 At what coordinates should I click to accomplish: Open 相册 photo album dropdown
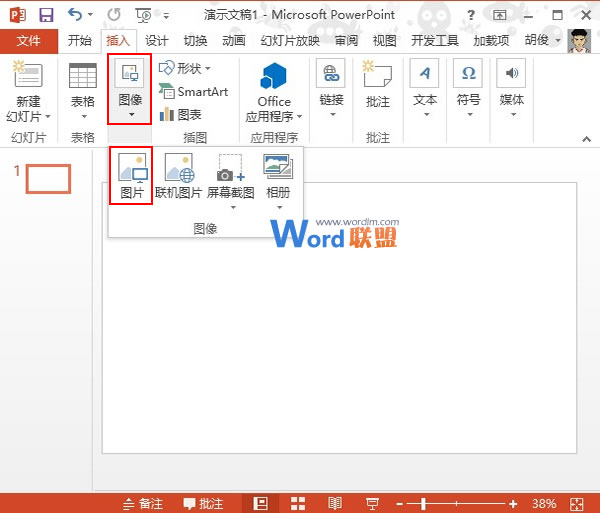(x=278, y=182)
